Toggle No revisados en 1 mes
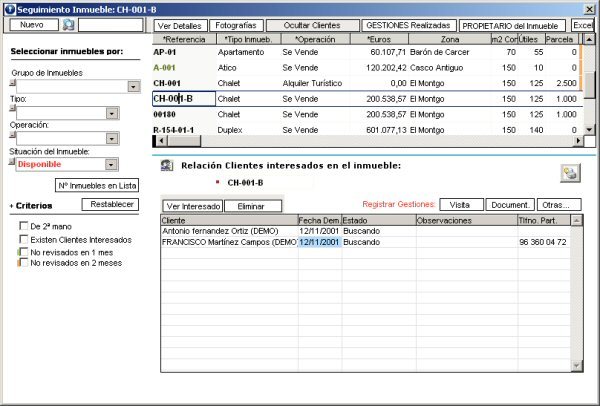The width and height of the screenshot is (600, 406). [24, 252]
